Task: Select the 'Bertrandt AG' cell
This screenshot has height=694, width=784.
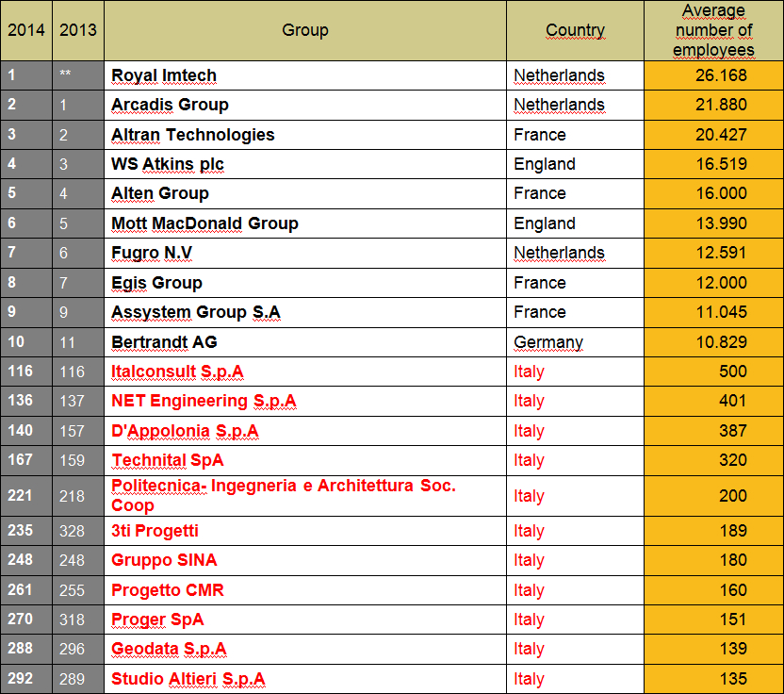Action: (305, 342)
